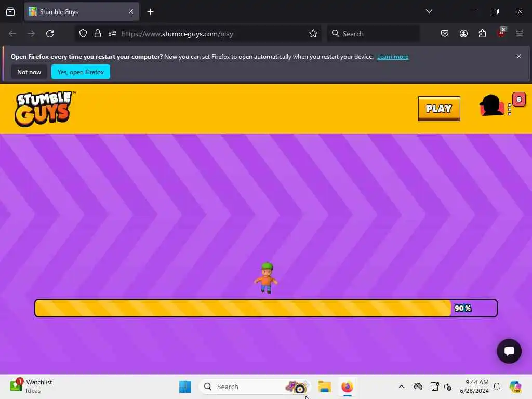Click the Windows taskbar Search box

255,387
